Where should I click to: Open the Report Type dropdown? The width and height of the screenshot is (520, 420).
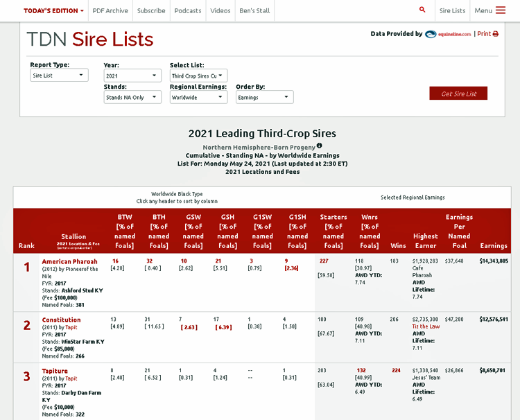[59, 76]
